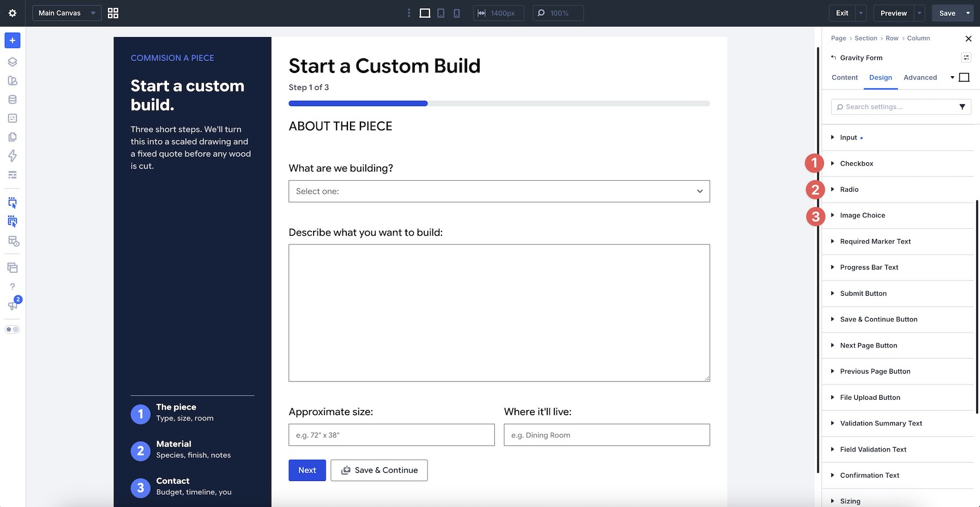Click the Preview button

[x=893, y=13]
